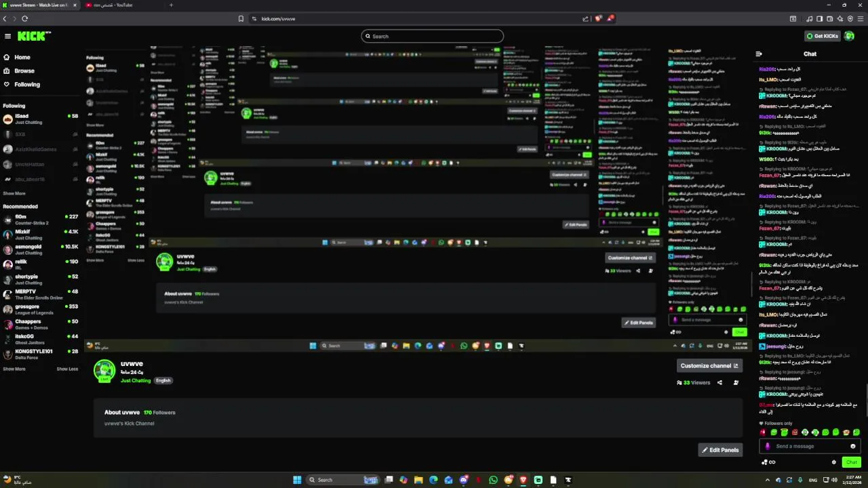This screenshot has width=868, height=488.
Task: Open the Brave VPN shield icon
Action: pos(850,19)
